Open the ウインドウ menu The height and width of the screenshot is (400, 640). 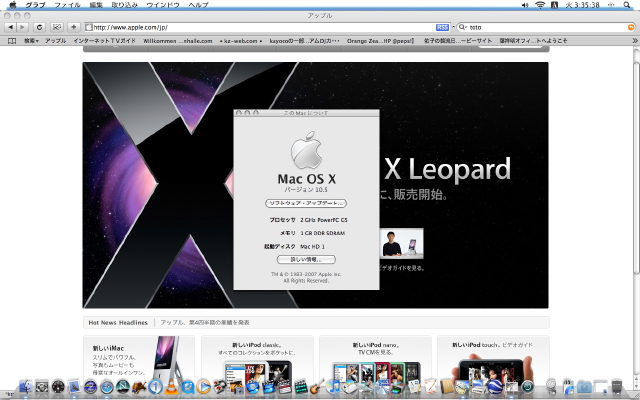coord(163,5)
